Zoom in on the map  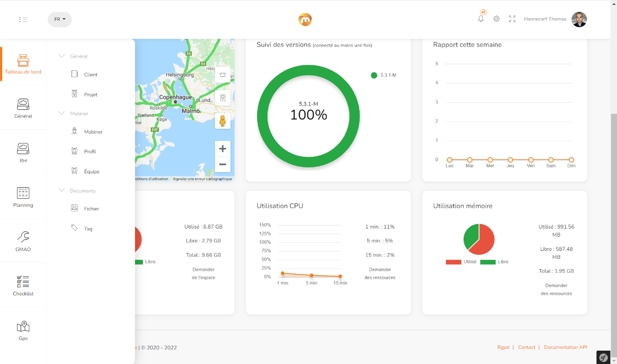coord(222,149)
